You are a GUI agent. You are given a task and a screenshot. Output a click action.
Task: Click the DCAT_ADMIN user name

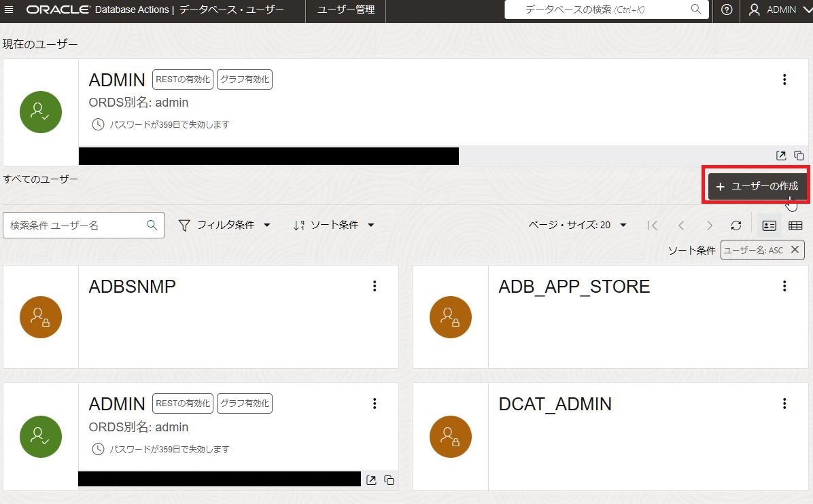click(x=555, y=404)
